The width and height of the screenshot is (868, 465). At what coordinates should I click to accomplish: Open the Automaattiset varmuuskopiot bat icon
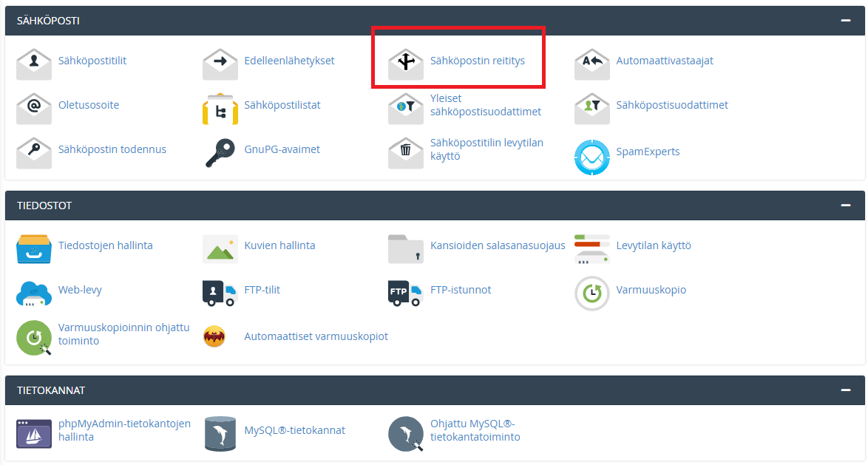[214, 336]
